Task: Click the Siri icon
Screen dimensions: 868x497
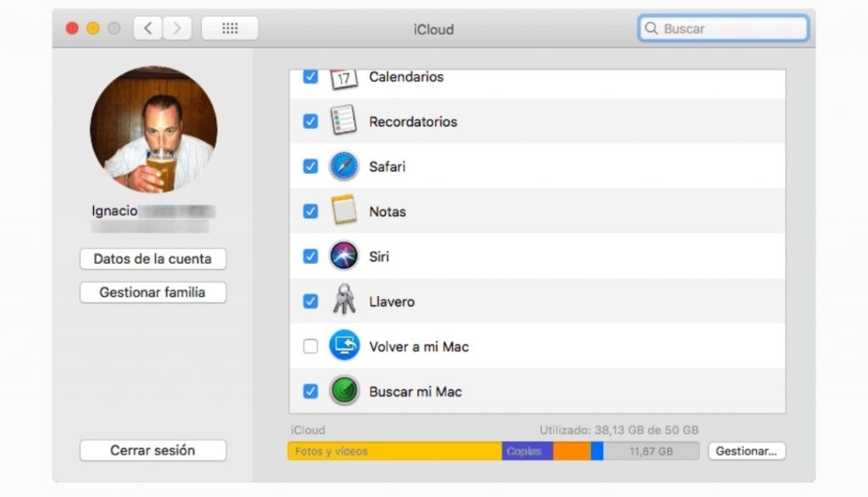Action: click(x=344, y=256)
